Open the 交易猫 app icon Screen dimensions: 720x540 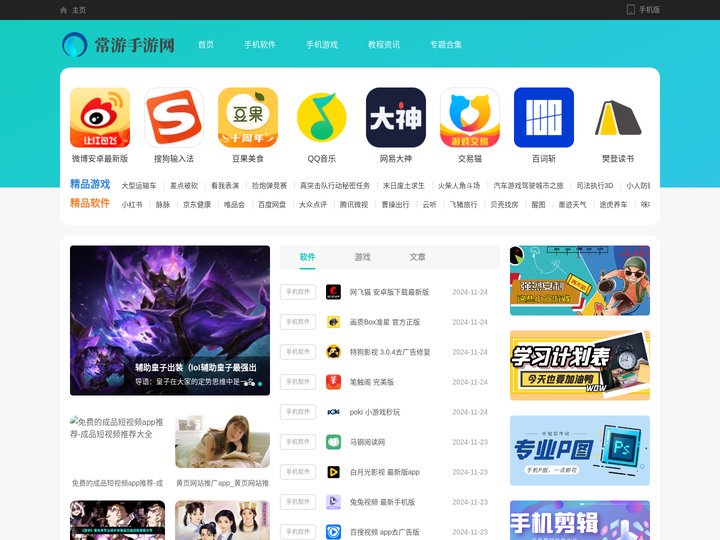click(x=470, y=118)
